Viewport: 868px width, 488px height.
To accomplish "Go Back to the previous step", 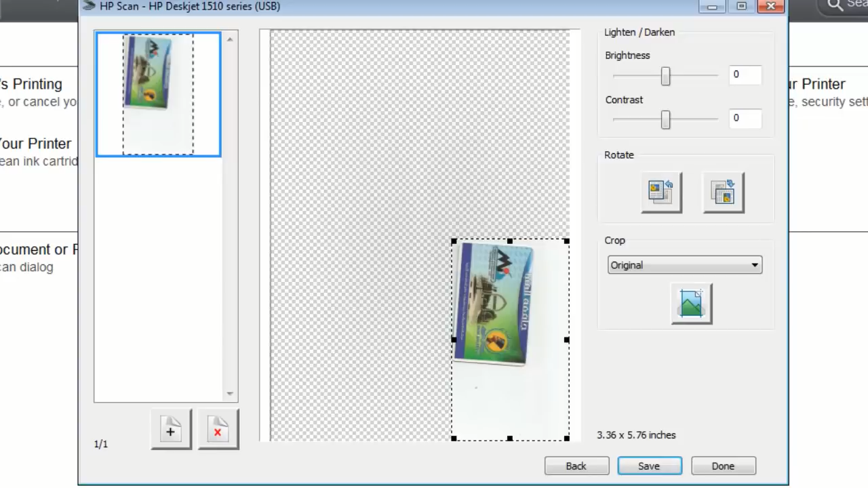I will coord(576,466).
